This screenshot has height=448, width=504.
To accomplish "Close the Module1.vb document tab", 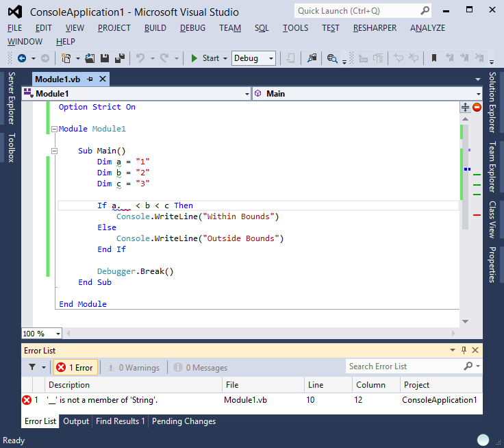I will click(103, 79).
